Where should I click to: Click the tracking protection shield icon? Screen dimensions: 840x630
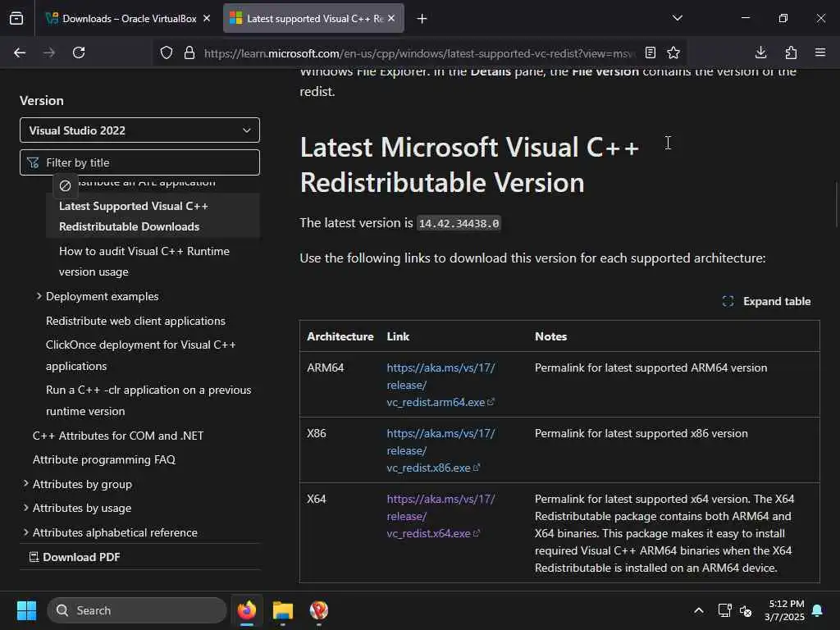167,52
